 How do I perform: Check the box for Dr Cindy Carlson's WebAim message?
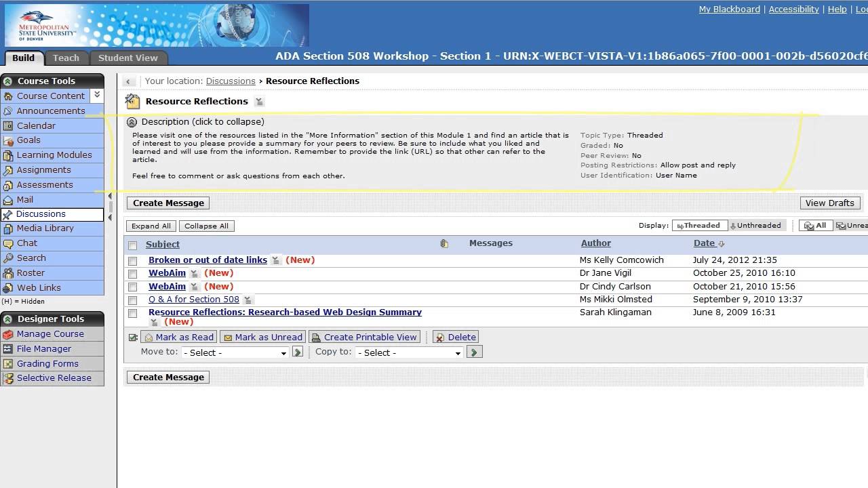[133, 287]
